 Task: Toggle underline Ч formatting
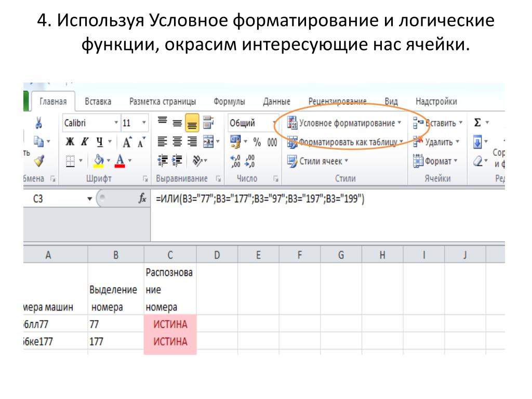(99, 142)
